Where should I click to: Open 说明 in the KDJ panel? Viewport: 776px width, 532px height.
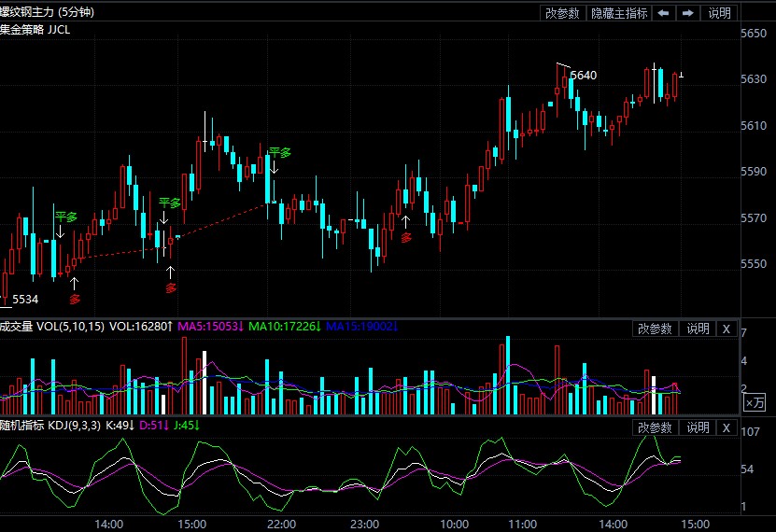click(698, 427)
